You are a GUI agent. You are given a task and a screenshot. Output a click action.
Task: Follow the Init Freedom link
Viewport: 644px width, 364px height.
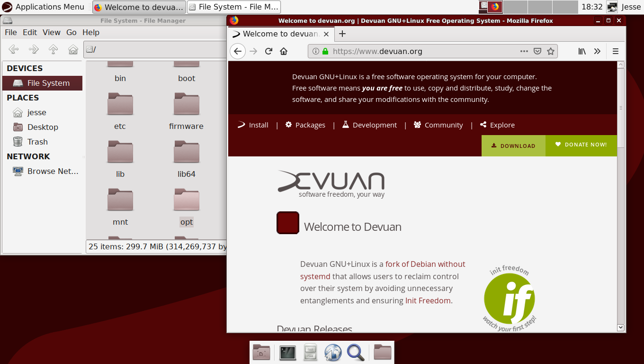coord(428,300)
